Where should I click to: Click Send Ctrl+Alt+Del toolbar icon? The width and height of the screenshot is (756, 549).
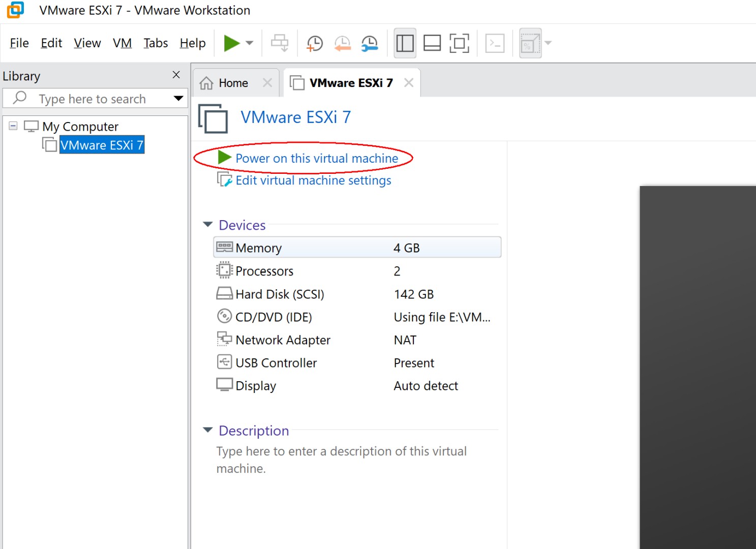point(280,43)
